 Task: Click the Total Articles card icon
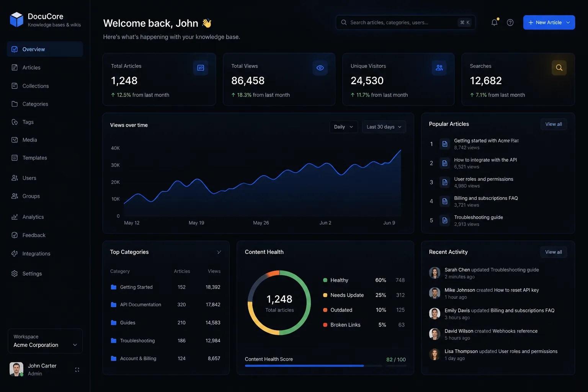(x=201, y=68)
